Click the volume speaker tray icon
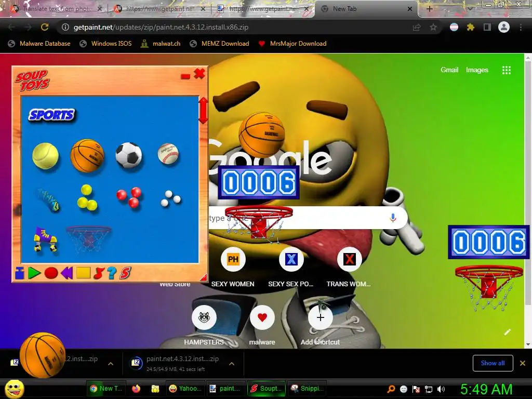Image resolution: width=532 pixels, height=399 pixels. coord(441,389)
